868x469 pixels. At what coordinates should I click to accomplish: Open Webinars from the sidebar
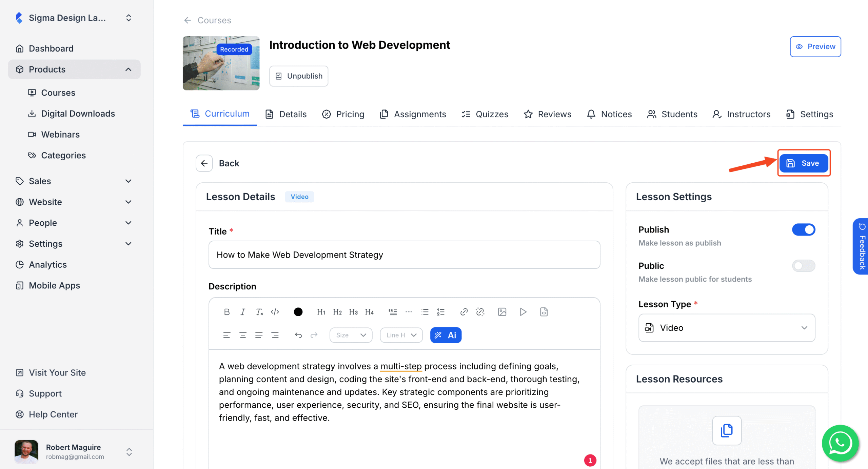pyautogui.click(x=60, y=134)
